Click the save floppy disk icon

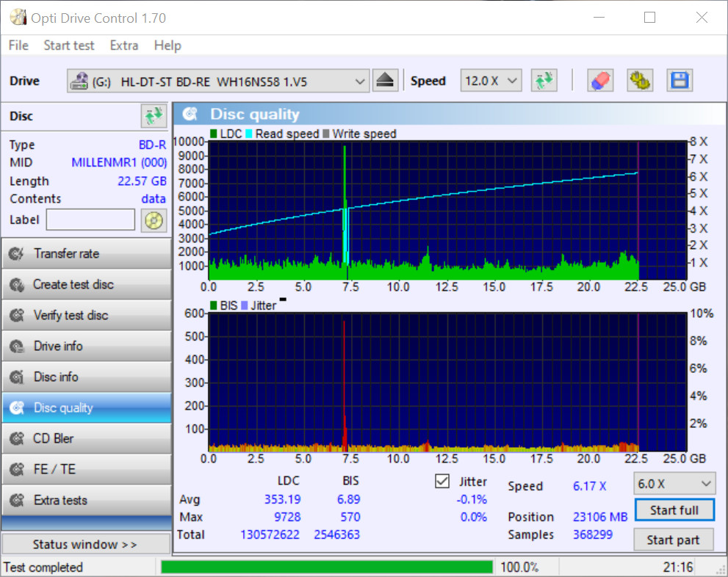[680, 81]
